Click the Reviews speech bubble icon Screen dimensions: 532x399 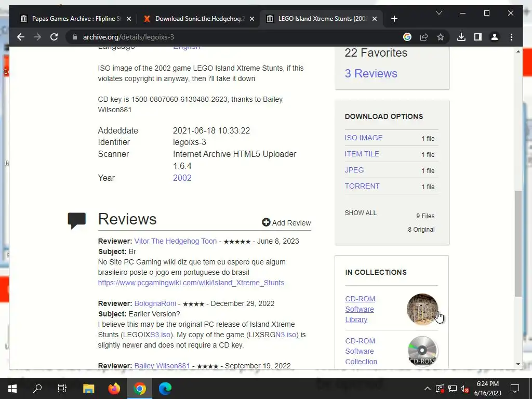(77, 220)
